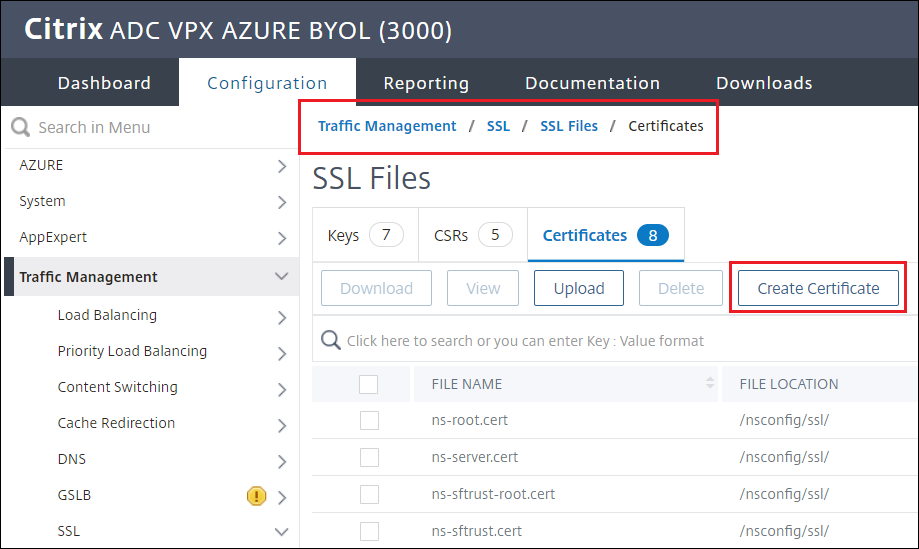Click the Create Certificate button

pyautogui.click(x=818, y=288)
